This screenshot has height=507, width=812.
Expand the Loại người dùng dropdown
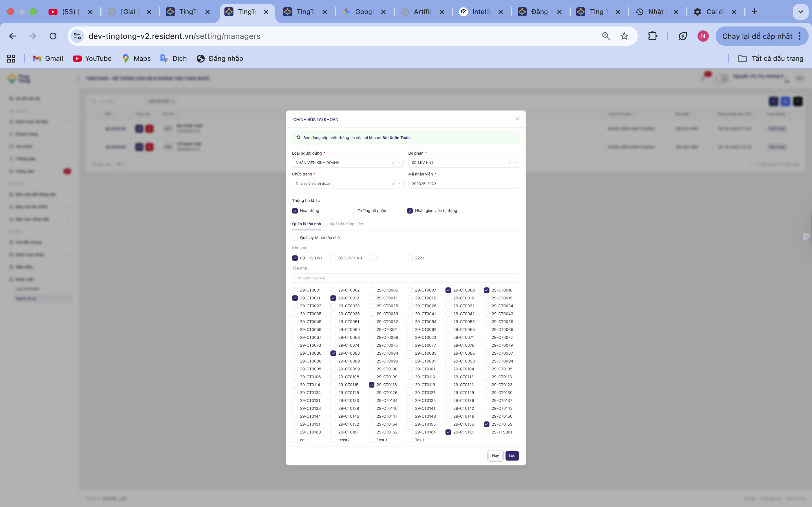point(399,163)
